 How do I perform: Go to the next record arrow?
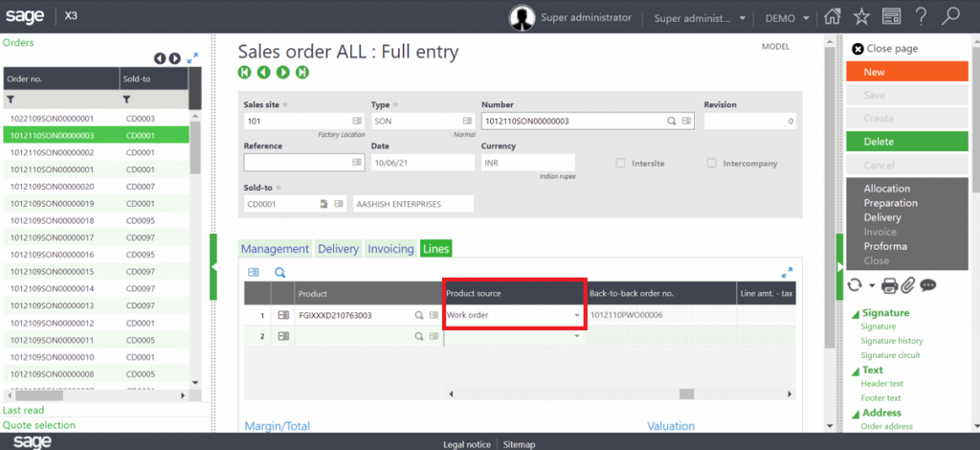click(283, 72)
